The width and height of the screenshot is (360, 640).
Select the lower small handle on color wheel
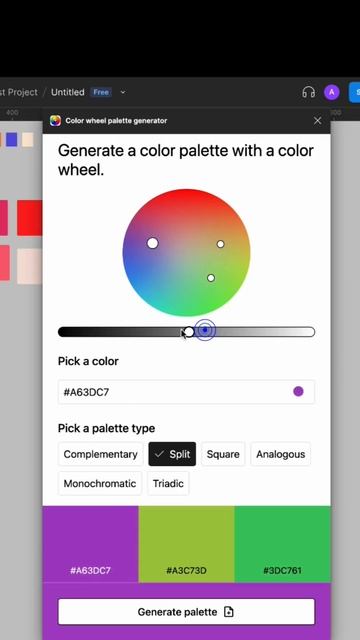211,278
